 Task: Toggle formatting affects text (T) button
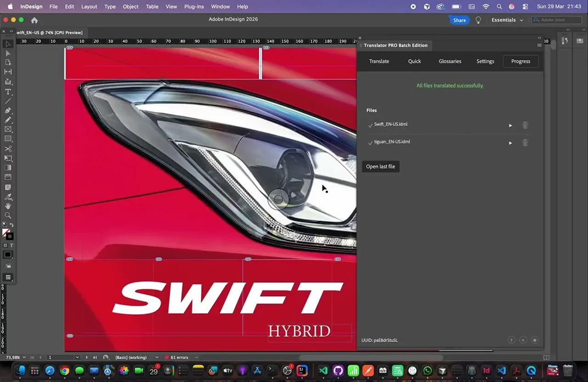(11, 245)
